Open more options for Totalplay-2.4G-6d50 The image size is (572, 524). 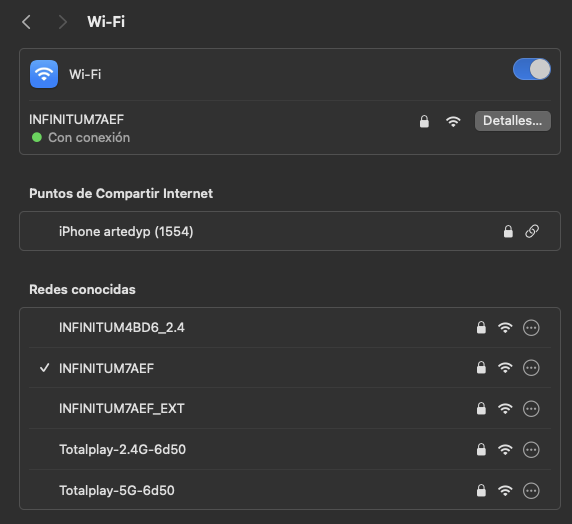coord(531,450)
